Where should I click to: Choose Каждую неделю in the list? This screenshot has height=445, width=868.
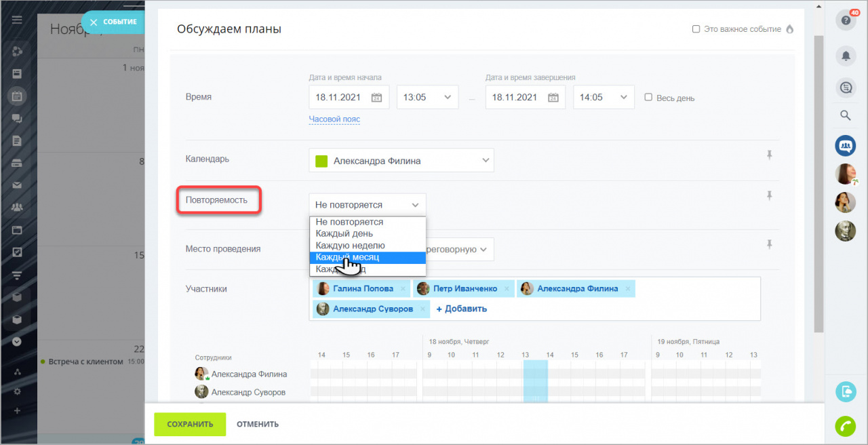point(350,246)
